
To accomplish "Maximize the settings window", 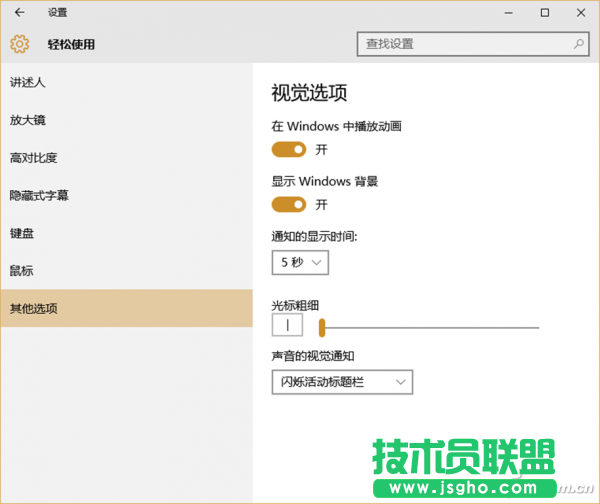I will tap(545, 13).
